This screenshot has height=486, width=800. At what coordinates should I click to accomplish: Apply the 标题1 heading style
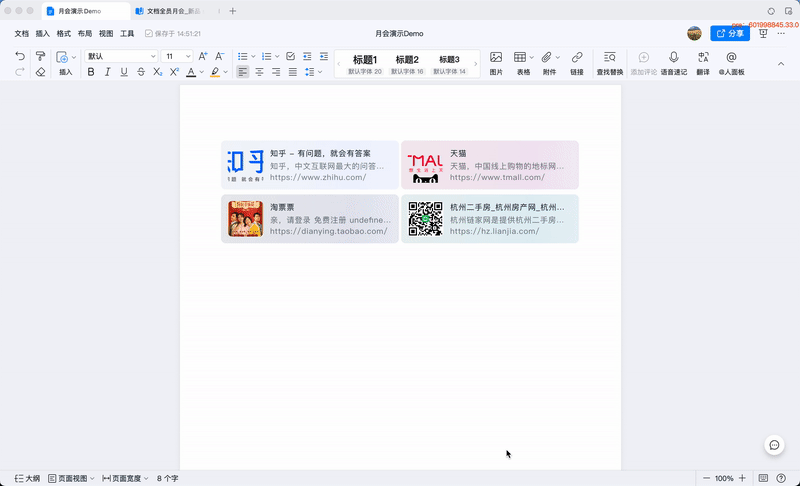pos(365,64)
